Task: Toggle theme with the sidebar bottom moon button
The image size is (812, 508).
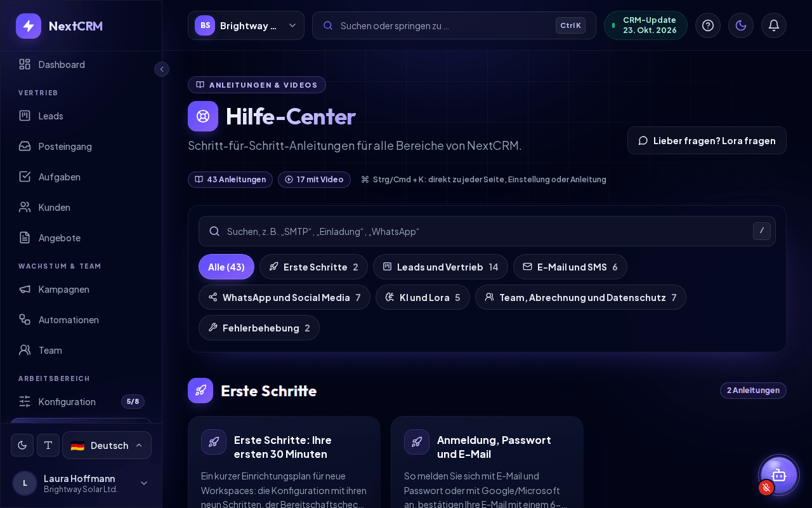Action: click(x=22, y=445)
